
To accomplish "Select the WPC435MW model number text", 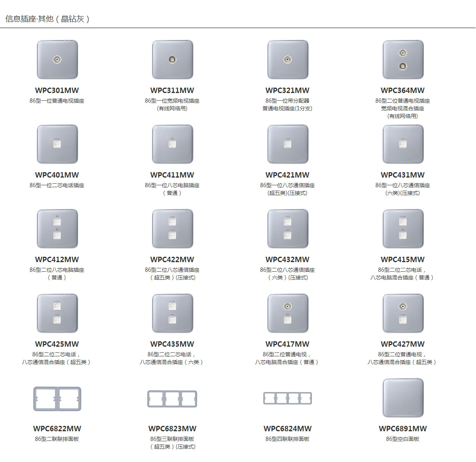I will pos(172,344).
